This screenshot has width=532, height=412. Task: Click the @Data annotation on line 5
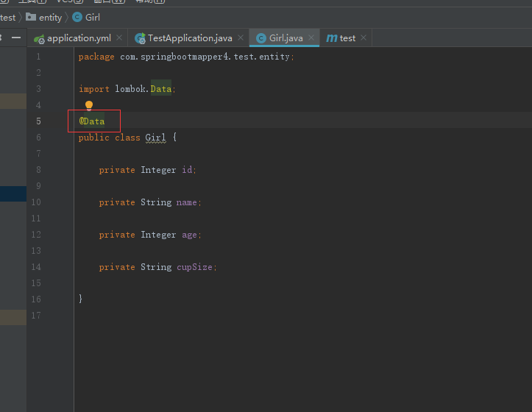(92, 121)
